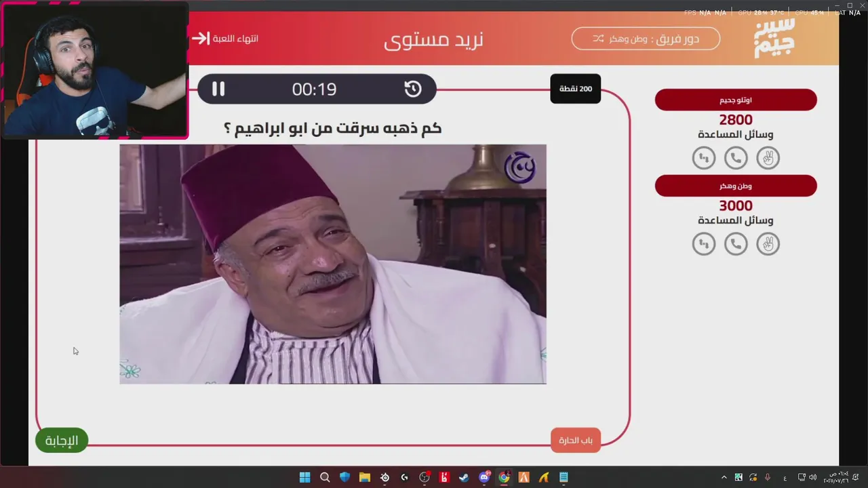Screen dimensions: 868x488
Task: Click the question image of Abu Ibrahim
Action: point(333,264)
